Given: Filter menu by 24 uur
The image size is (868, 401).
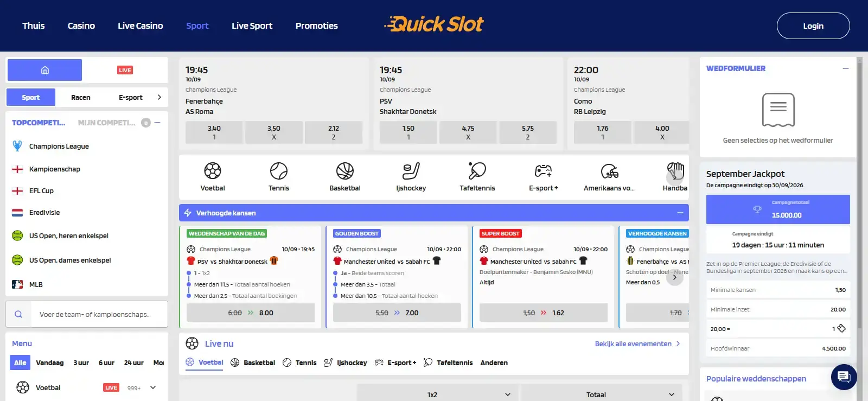Looking at the screenshot, I should point(134,362).
